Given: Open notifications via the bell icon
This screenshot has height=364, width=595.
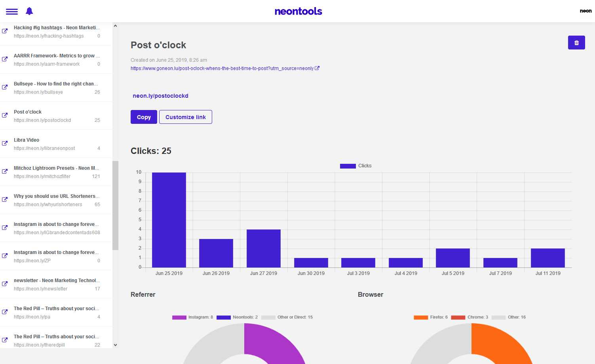Looking at the screenshot, I should coord(29,11).
